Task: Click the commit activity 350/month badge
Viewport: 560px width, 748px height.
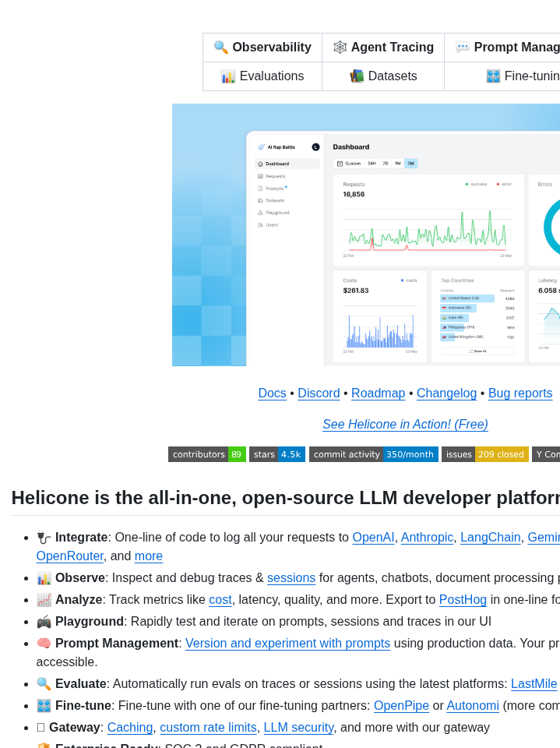Action: [x=374, y=454]
